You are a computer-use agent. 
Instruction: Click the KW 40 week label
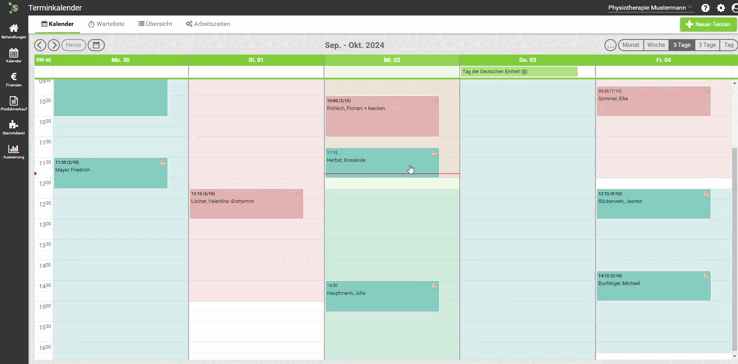(x=43, y=60)
